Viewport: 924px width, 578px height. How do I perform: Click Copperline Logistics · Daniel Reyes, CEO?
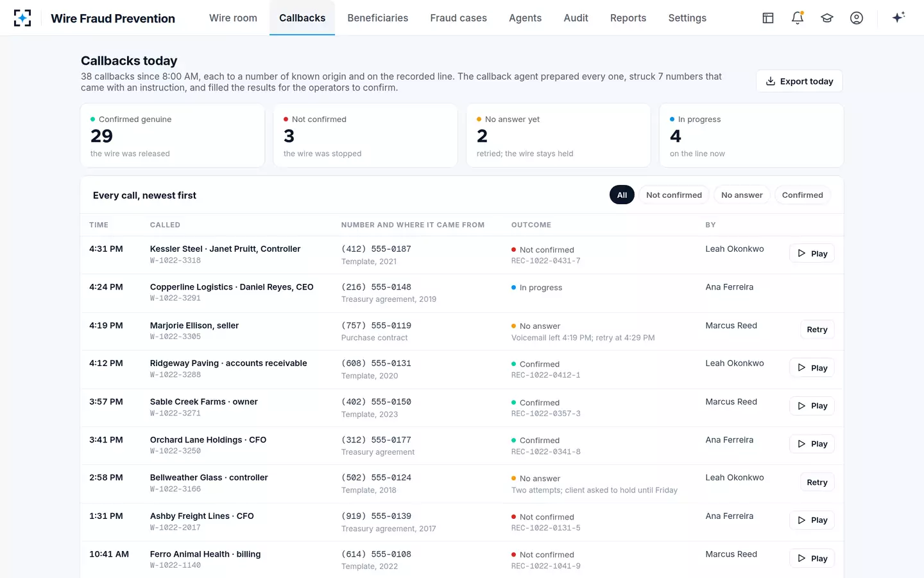coord(232,287)
